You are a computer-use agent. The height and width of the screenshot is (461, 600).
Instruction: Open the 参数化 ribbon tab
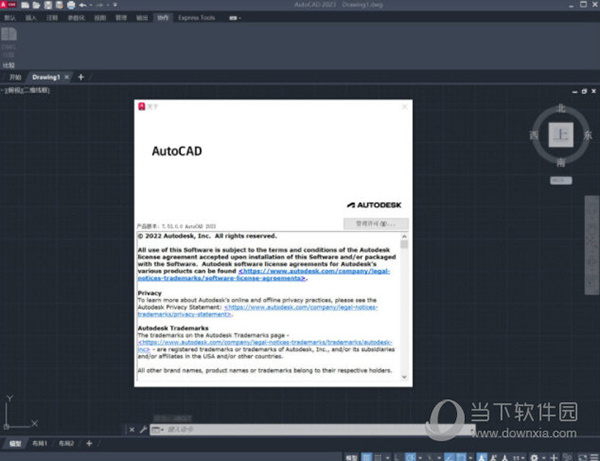click(x=76, y=18)
